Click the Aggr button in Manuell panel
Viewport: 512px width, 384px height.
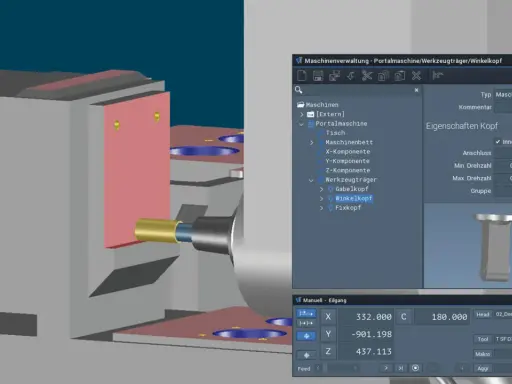[x=483, y=368]
